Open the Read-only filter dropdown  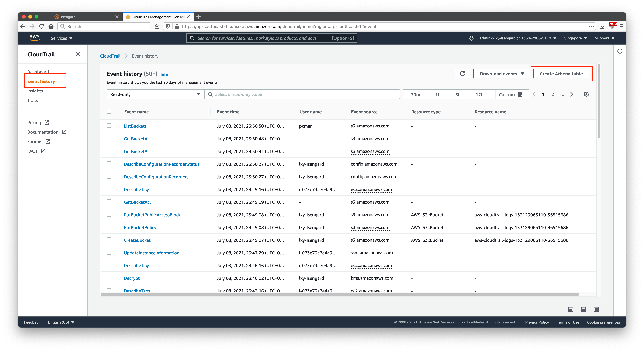tap(155, 94)
